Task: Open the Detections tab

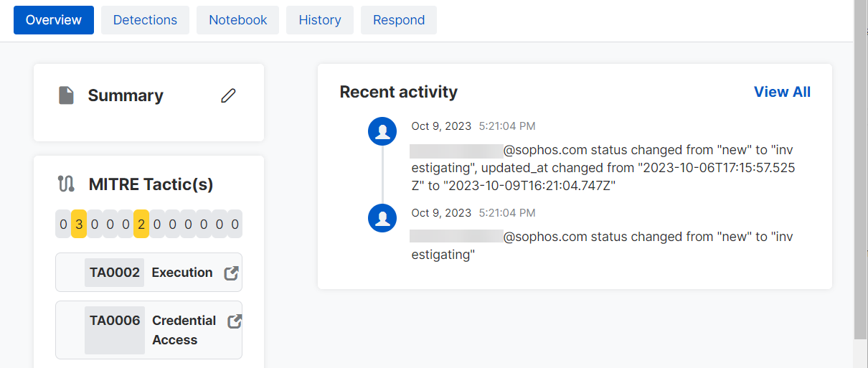Action: pos(145,20)
